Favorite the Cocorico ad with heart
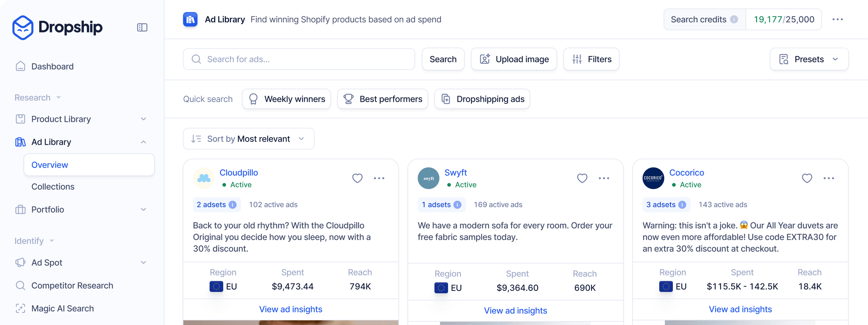Viewport: 868px width, 325px height. [x=807, y=178]
